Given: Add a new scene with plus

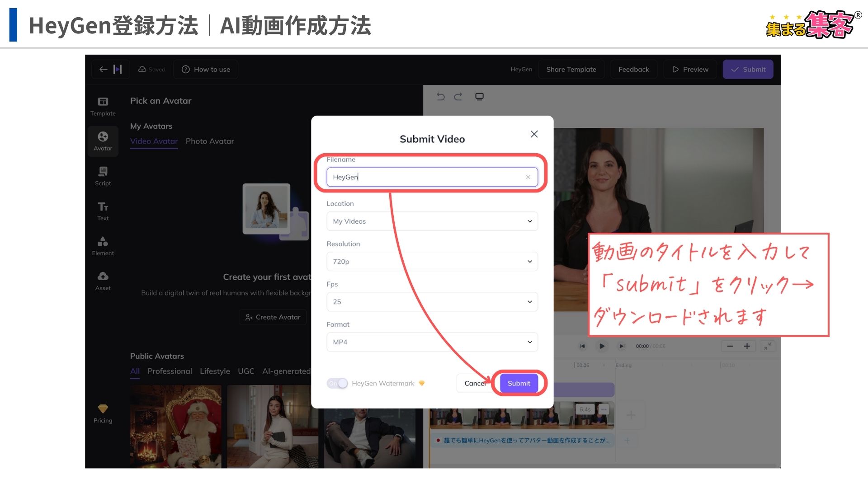Looking at the screenshot, I should tap(631, 415).
